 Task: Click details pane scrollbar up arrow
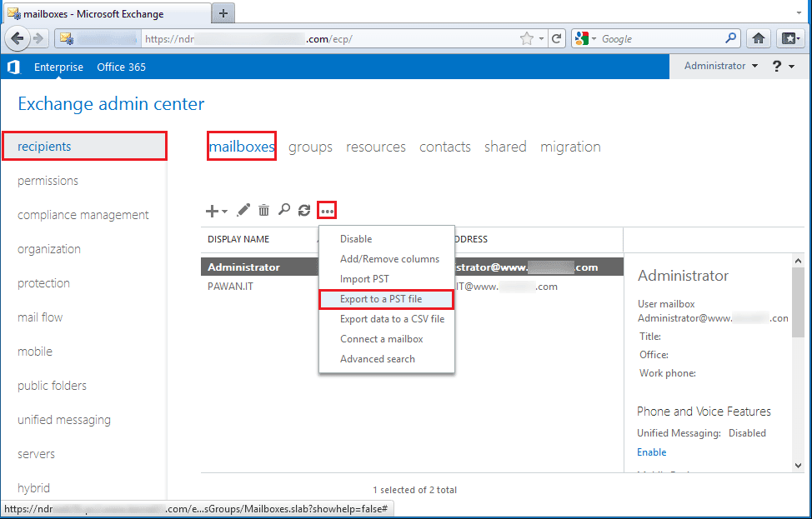tap(798, 260)
